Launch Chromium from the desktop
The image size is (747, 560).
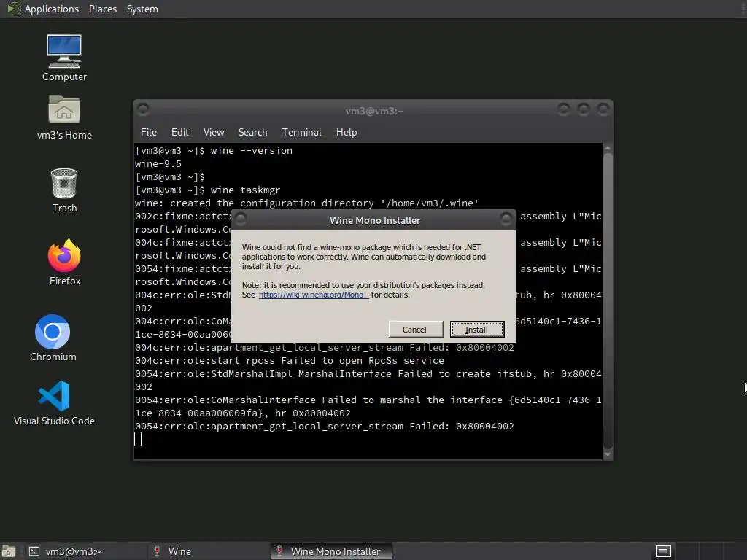click(53, 338)
